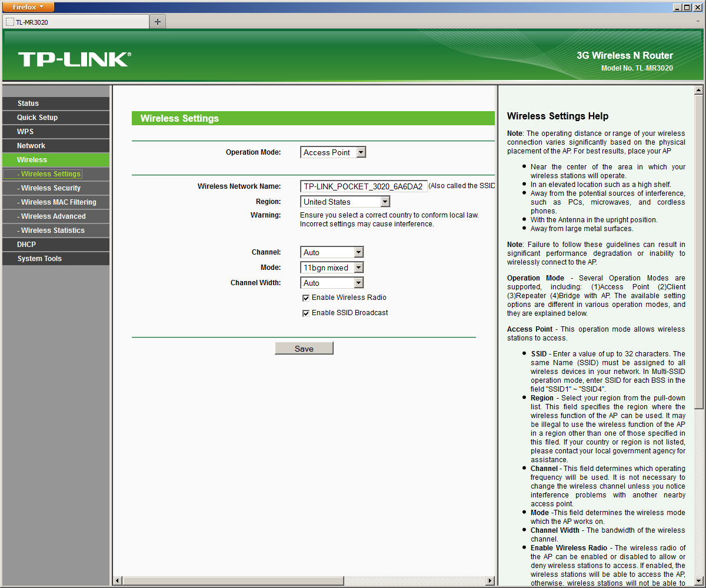Expand the Channel dropdown
This screenshot has width=706, height=588.
click(x=332, y=252)
